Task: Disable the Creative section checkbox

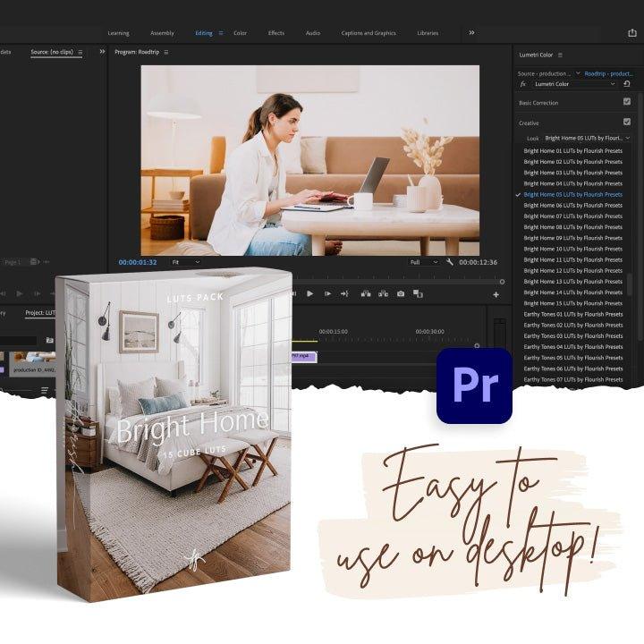Action: (626, 122)
